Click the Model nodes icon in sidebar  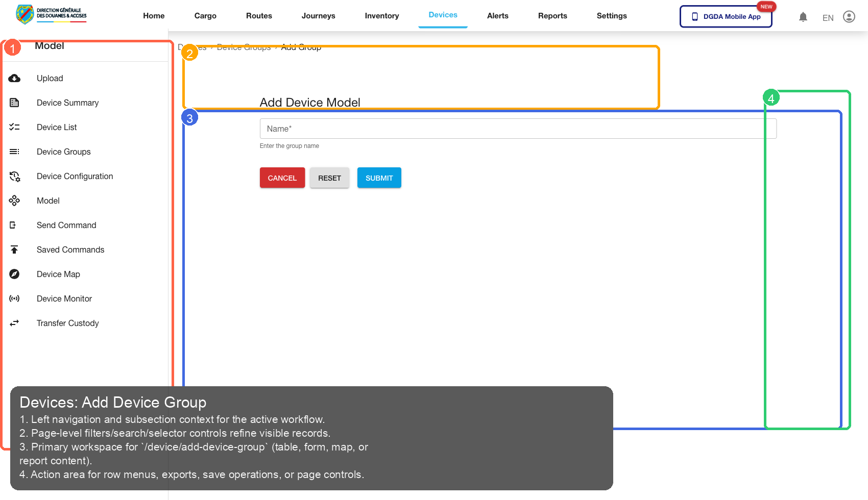tap(14, 201)
